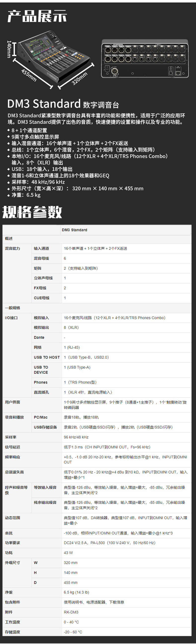This screenshot has width=196, height=644.
Task: Click the '140mm' height dimension label
Action: 9,49
